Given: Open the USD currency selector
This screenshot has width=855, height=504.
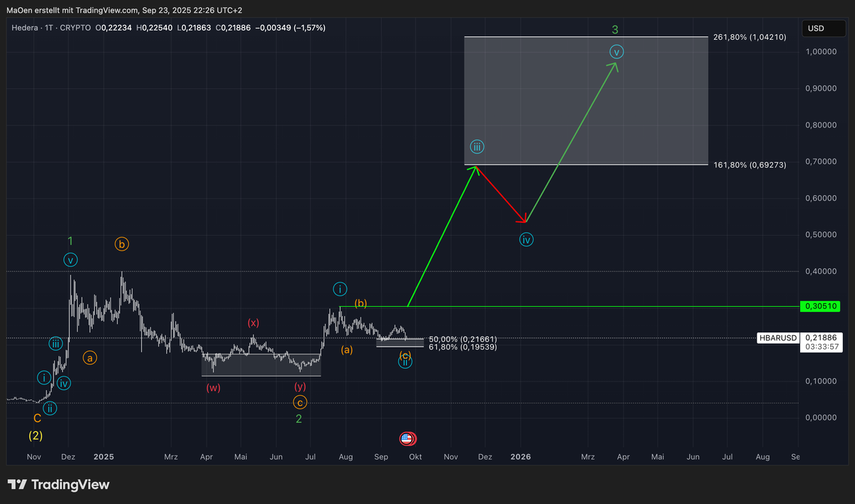Looking at the screenshot, I should [x=816, y=28].
